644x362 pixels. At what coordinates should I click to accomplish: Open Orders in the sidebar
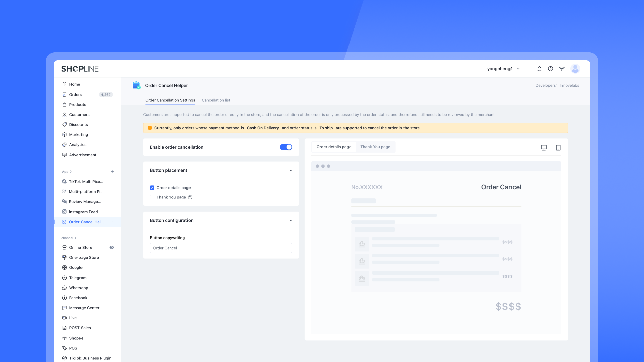75,95
